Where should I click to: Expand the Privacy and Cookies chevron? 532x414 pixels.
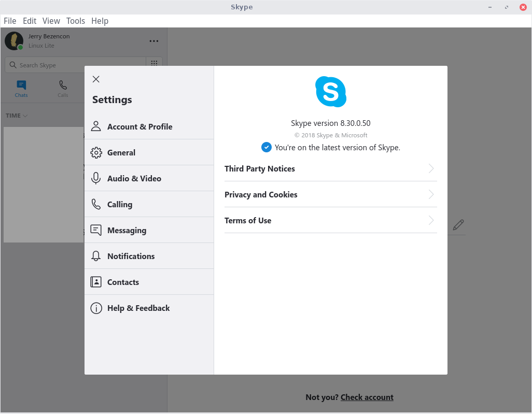coord(431,195)
